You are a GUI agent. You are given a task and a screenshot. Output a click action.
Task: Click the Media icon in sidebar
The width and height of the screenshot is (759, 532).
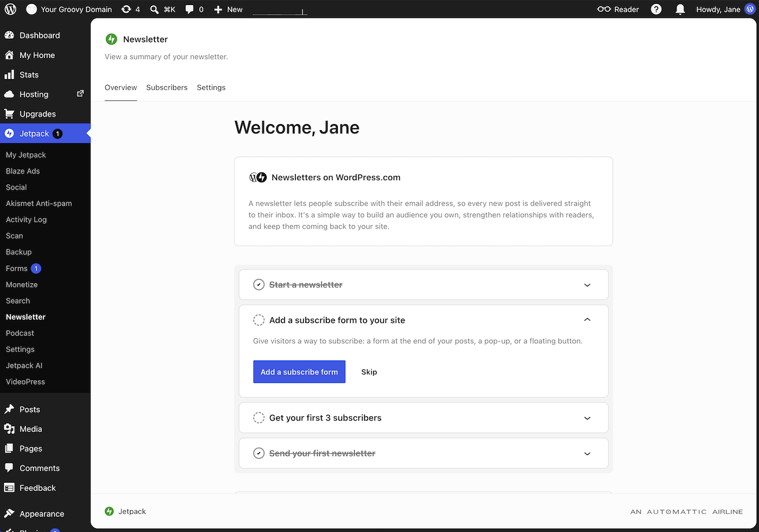9,428
